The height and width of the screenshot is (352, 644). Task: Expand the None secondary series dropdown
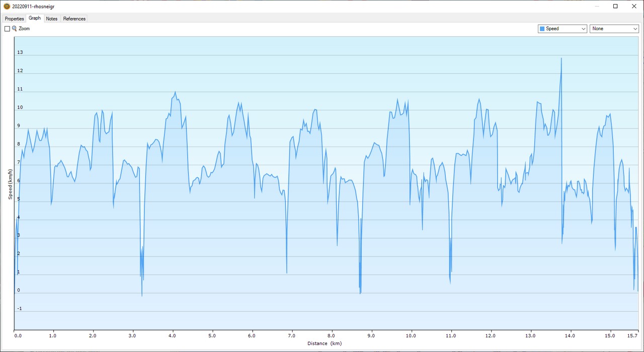[x=614, y=29]
